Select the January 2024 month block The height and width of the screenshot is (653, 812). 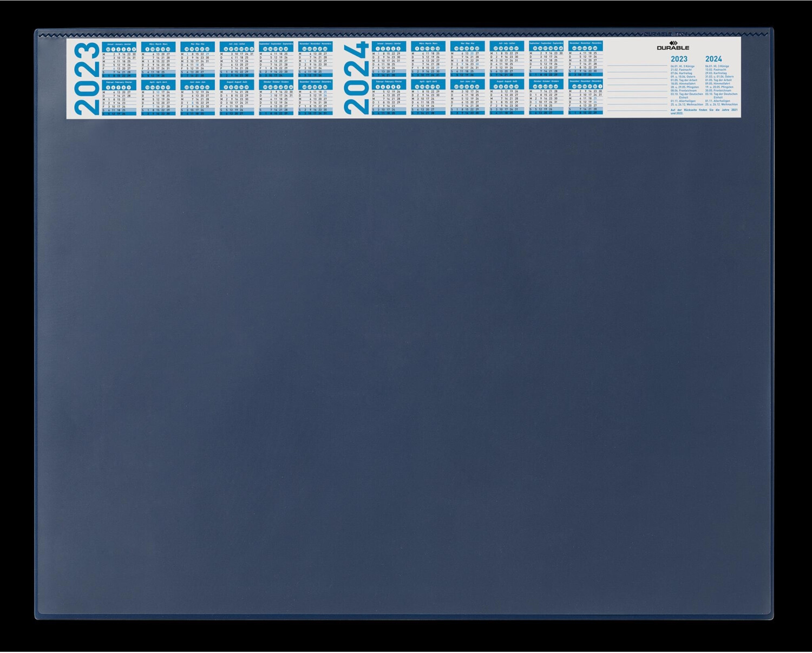pos(389,60)
